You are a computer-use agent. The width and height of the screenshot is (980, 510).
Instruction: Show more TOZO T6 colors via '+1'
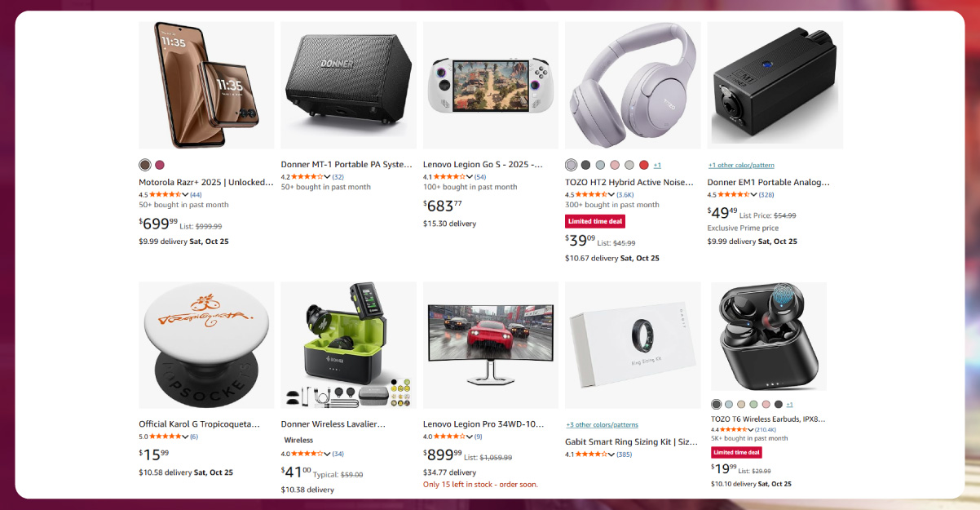click(x=789, y=405)
